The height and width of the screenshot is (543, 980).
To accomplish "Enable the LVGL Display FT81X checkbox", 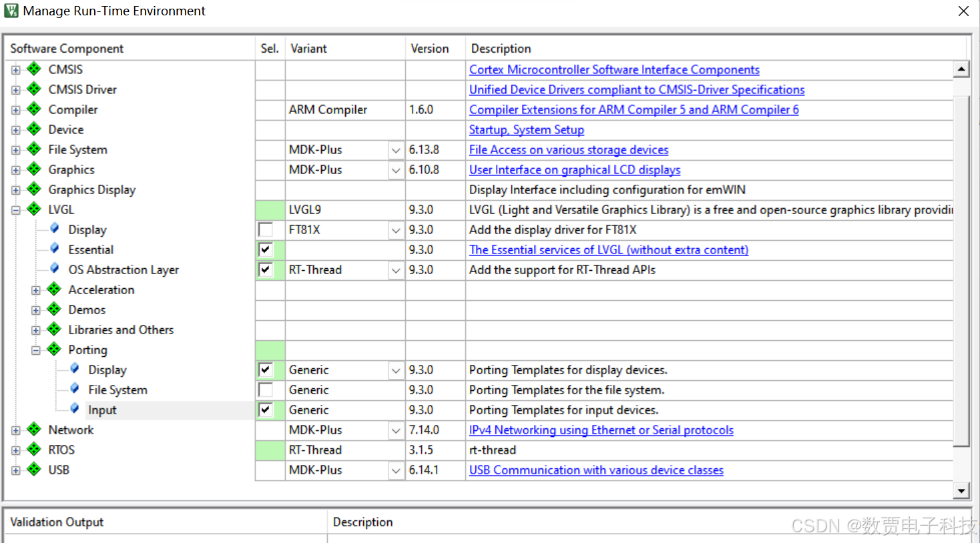I will pos(265,229).
